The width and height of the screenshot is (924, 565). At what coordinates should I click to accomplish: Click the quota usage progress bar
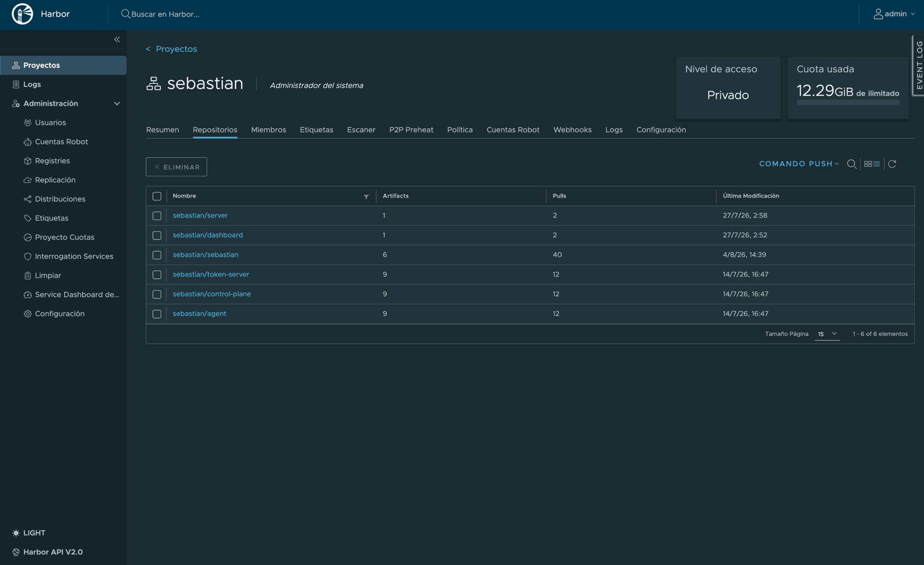click(x=848, y=102)
